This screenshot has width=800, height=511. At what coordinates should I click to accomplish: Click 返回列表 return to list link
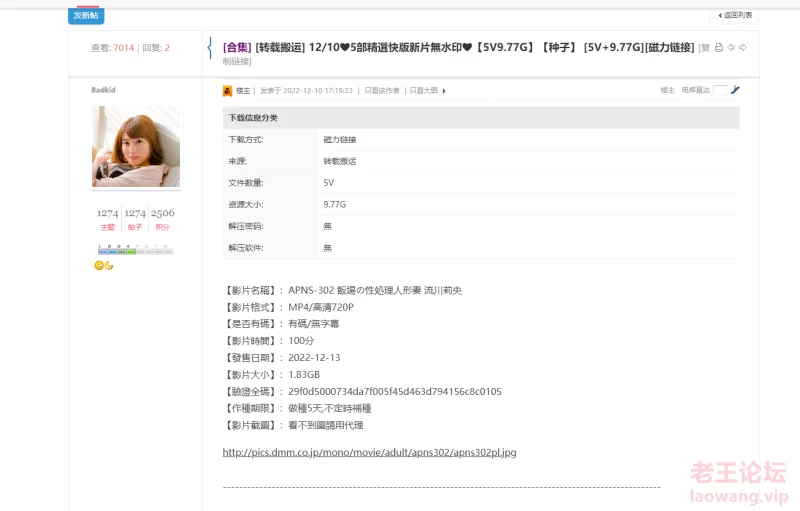(735, 15)
